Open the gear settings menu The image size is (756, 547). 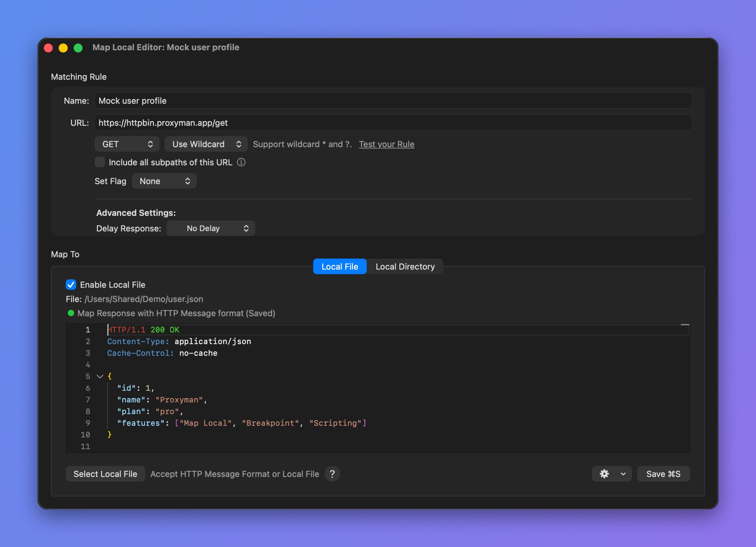[604, 474]
